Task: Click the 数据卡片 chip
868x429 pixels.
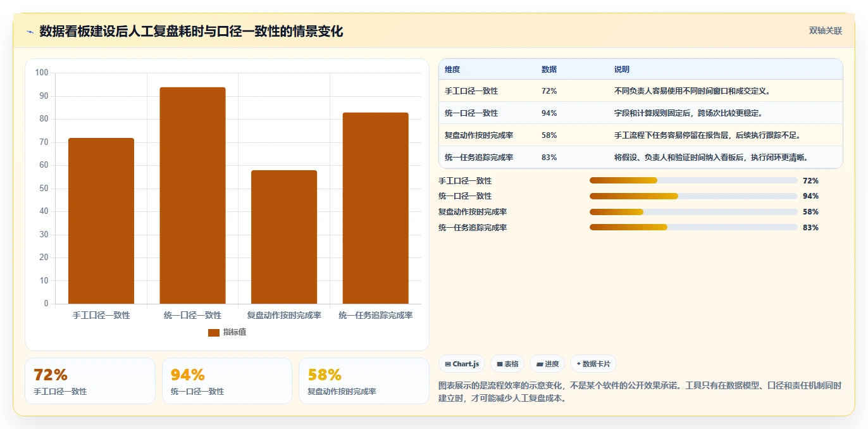Action: 593,364
